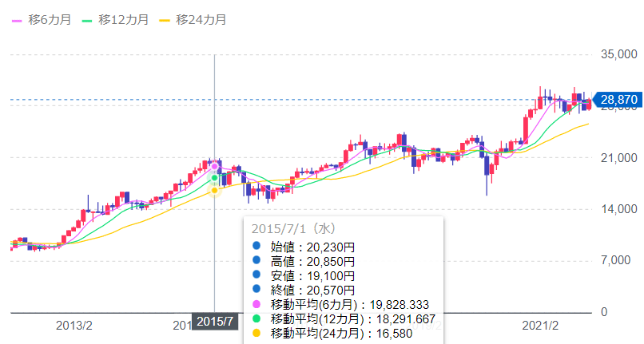Click the 始値：20,230円 tooltip row
Image resolution: width=644 pixels, height=344 pixels.
304,247
